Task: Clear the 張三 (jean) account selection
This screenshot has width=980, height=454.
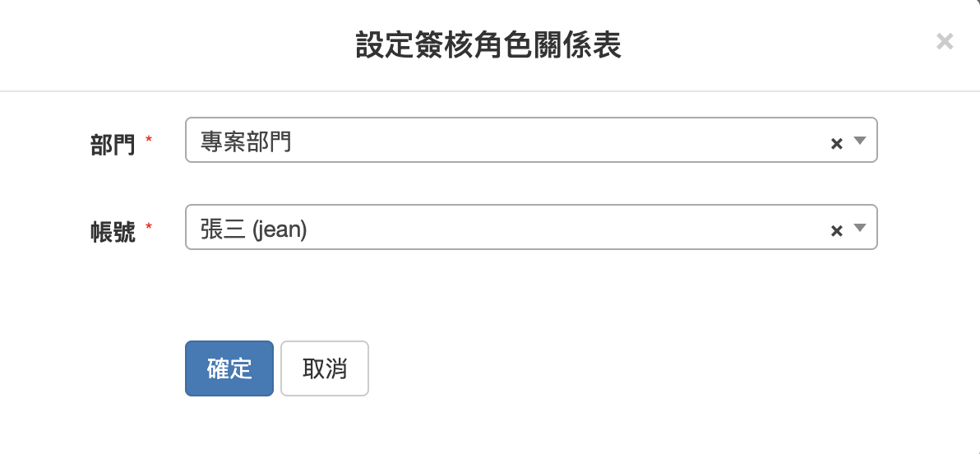Action: click(x=836, y=231)
